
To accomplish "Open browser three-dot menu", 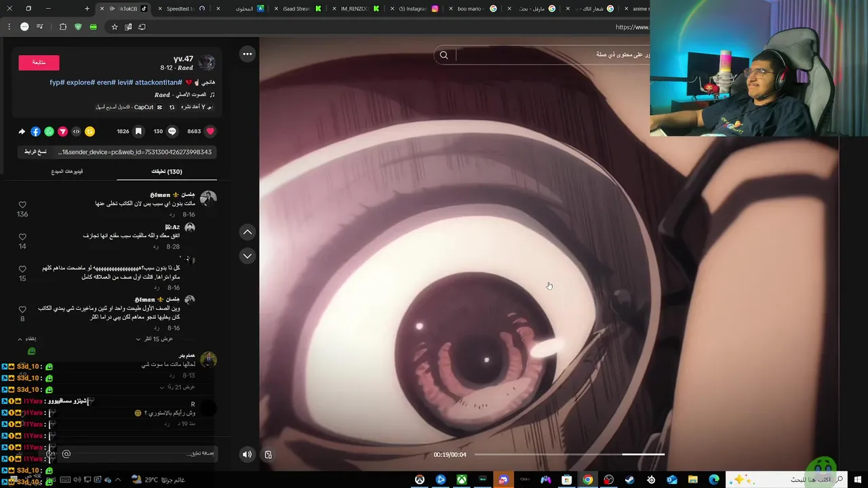I will coord(9,27).
